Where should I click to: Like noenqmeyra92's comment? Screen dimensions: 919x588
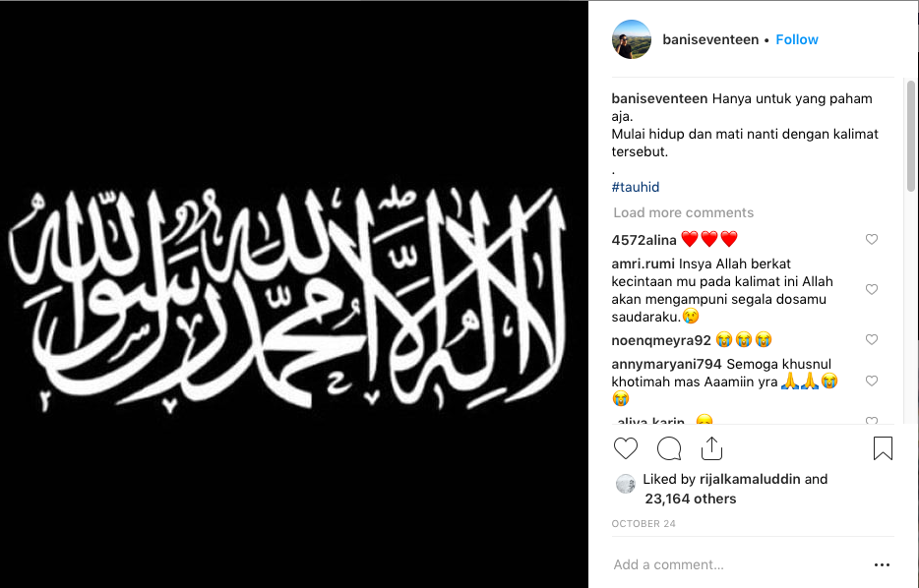872,339
